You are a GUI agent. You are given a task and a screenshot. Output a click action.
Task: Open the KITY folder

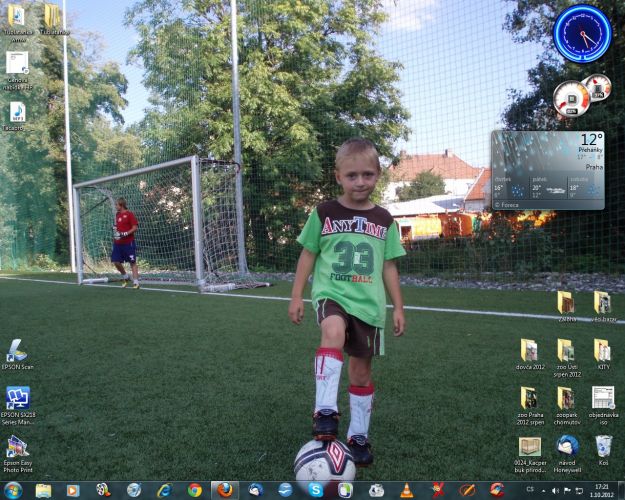[x=603, y=354]
